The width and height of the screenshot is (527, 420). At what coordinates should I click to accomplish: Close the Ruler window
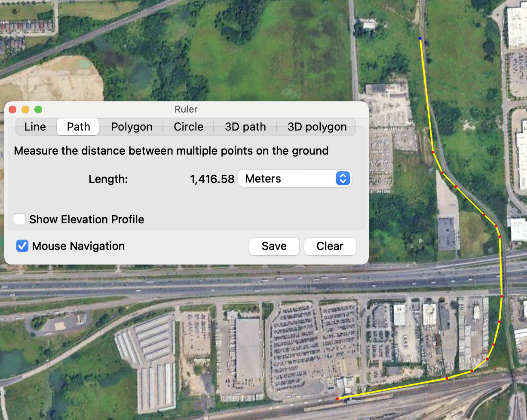pos(12,110)
